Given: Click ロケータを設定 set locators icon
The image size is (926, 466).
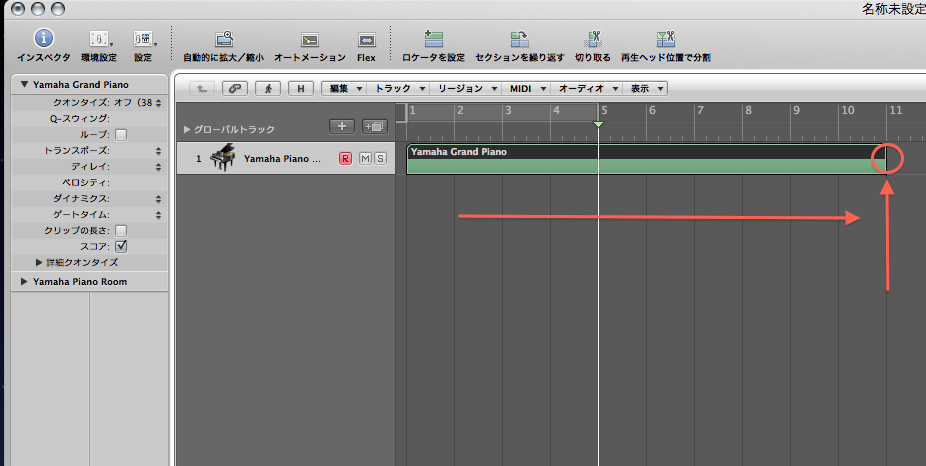Looking at the screenshot, I should pyautogui.click(x=433, y=39).
